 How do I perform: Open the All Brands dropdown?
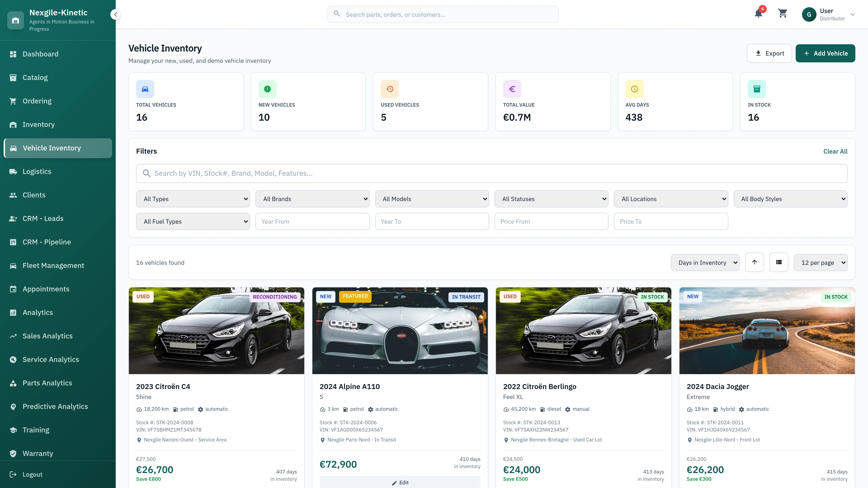click(x=312, y=199)
